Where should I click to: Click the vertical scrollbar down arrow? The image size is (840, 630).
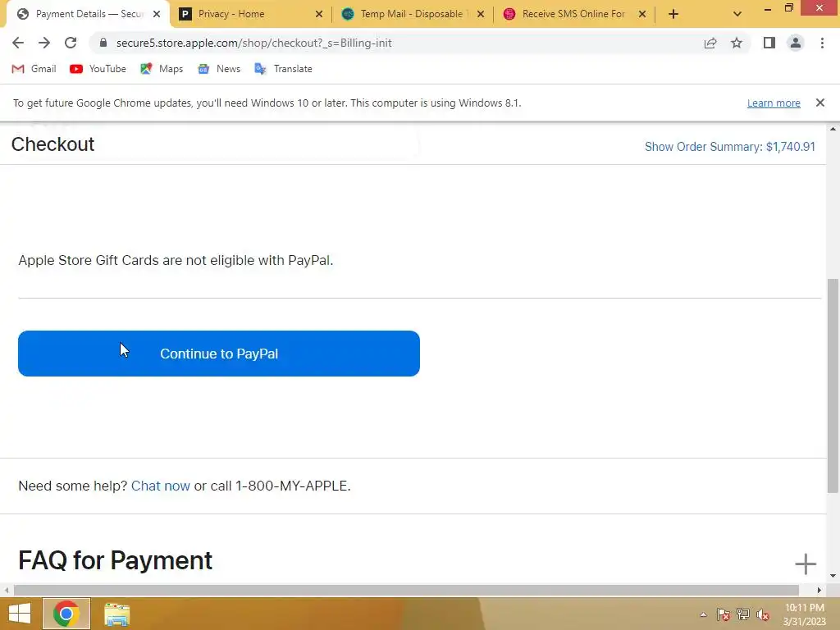click(833, 576)
